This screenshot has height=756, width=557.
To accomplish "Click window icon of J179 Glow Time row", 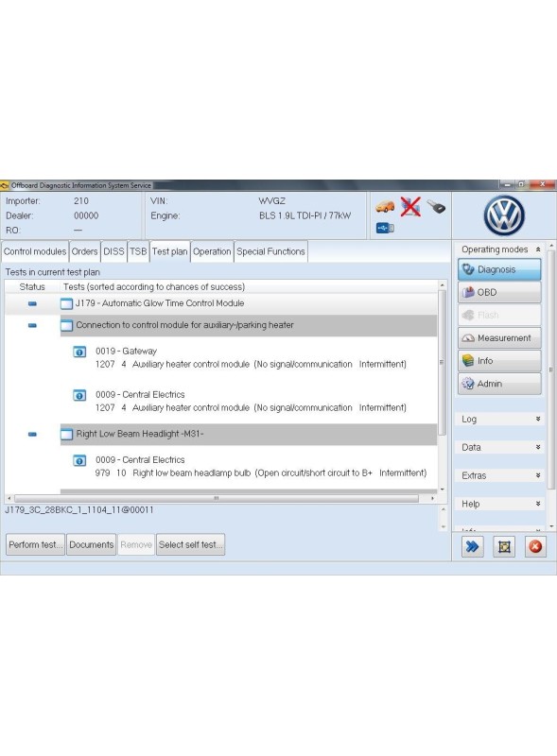I will pyautogui.click(x=66, y=303).
